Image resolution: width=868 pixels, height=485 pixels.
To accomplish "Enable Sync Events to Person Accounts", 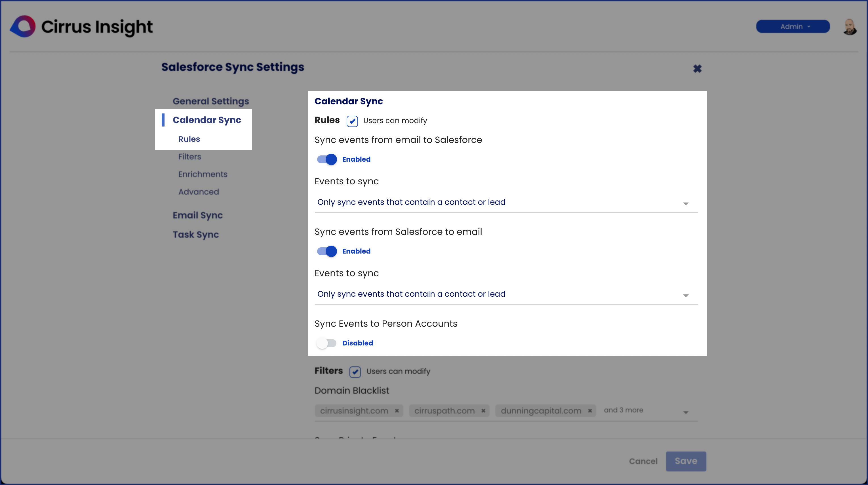I will click(326, 343).
